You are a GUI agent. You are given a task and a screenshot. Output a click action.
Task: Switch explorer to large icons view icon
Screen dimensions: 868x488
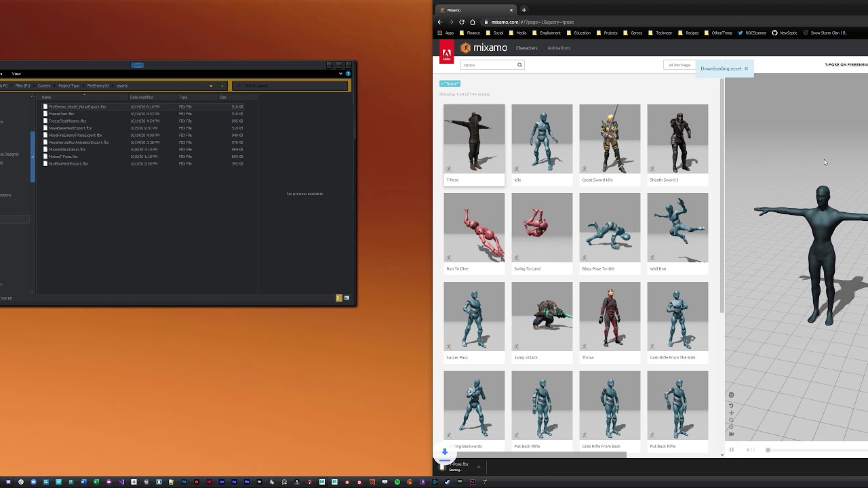tap(347, 298)
